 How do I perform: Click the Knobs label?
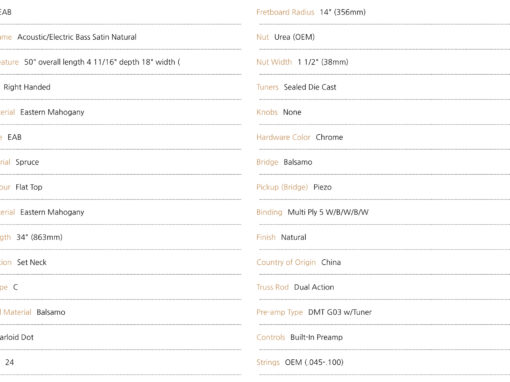coord(267,112)
